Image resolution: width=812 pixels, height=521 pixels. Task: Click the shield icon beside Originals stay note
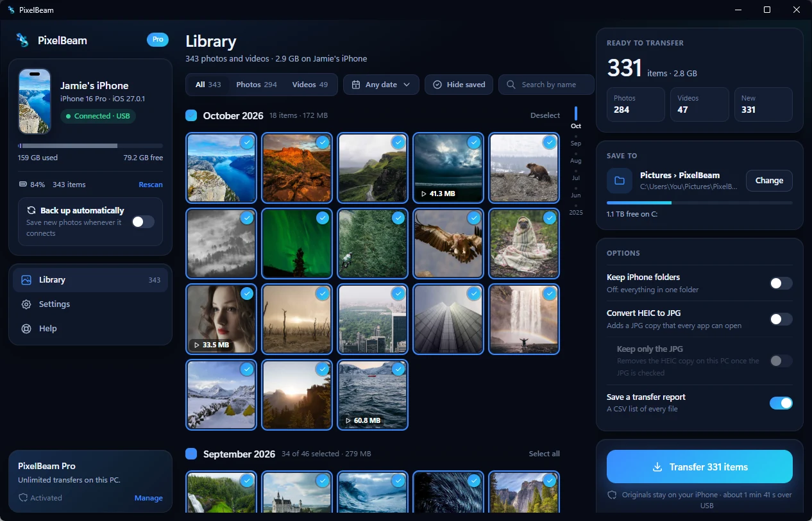click(x=611, y=495)
